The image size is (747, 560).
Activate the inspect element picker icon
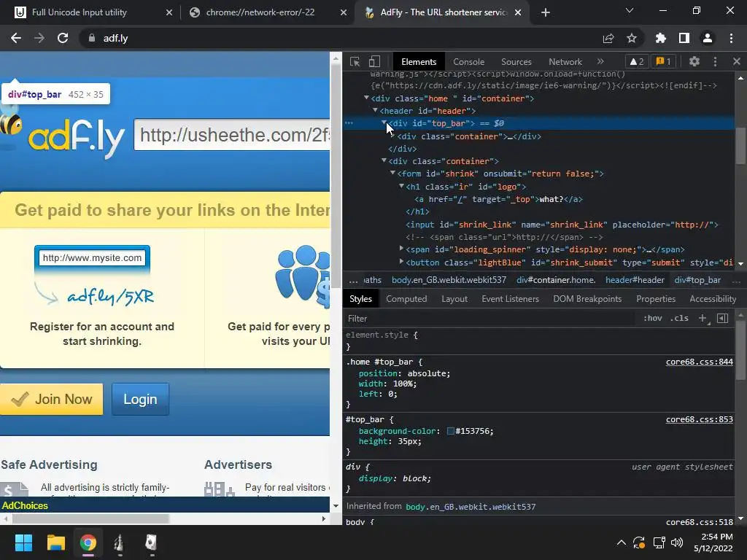click(355, 61)
